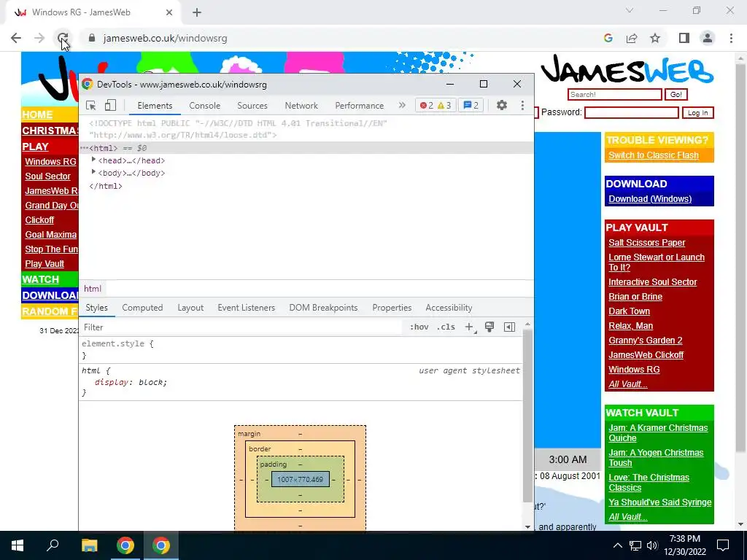Open Soul Sector in left menu

47,176
